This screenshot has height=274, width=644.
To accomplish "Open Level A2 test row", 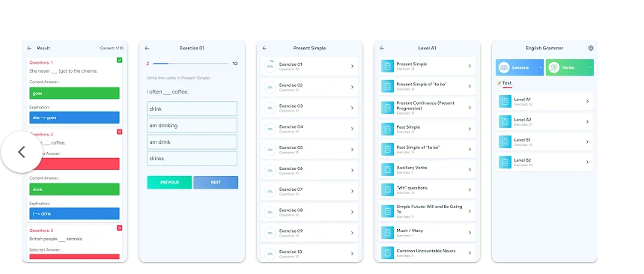I will (x=544, y=121).
